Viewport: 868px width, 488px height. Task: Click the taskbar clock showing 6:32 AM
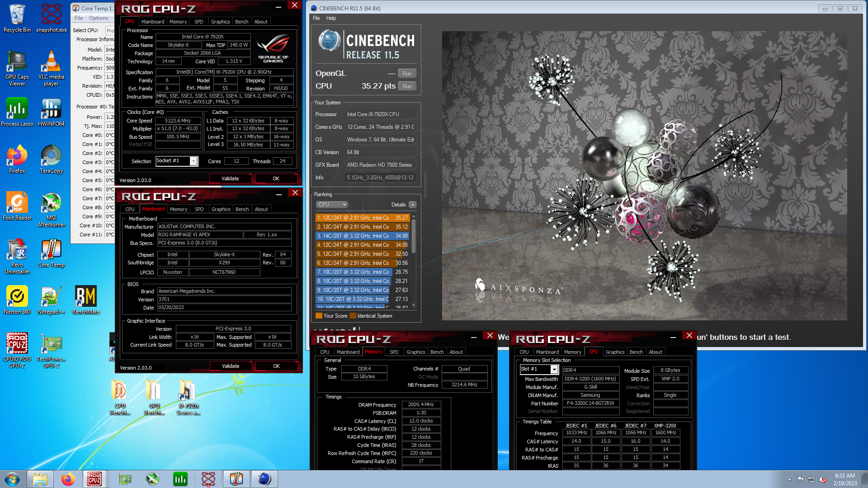[x=845, y=479]
